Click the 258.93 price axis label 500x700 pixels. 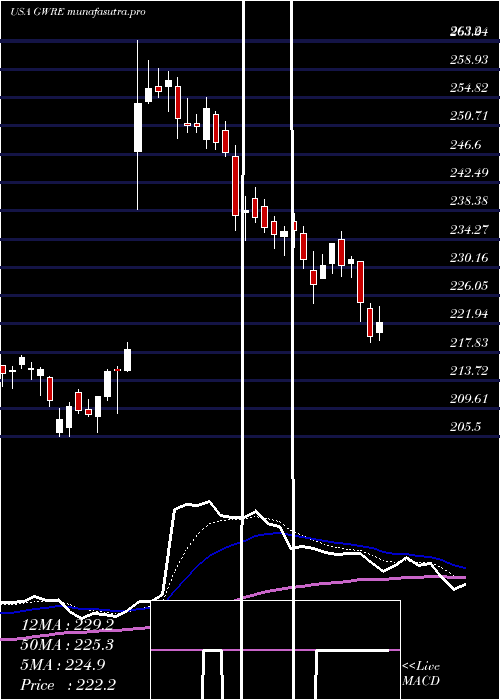click(x=468, y=59)
